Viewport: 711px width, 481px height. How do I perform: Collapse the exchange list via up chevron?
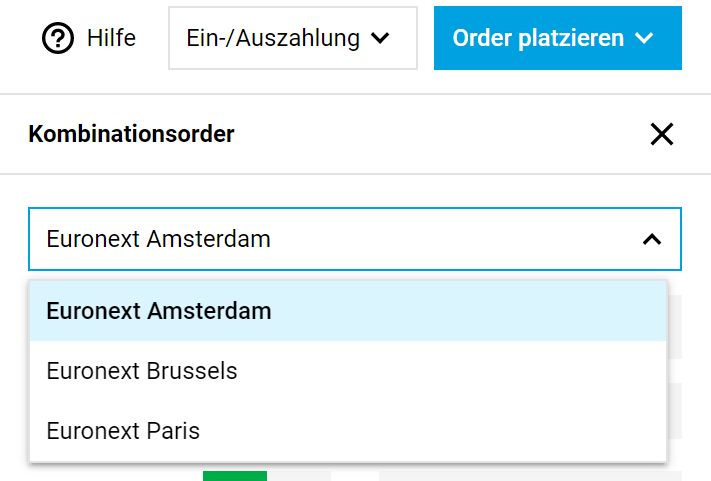(651, 240)
